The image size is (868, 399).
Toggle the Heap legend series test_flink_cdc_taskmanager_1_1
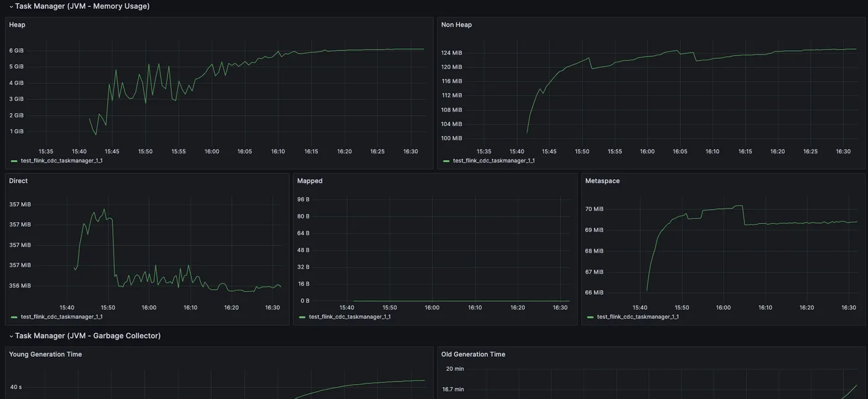(61, 161)
